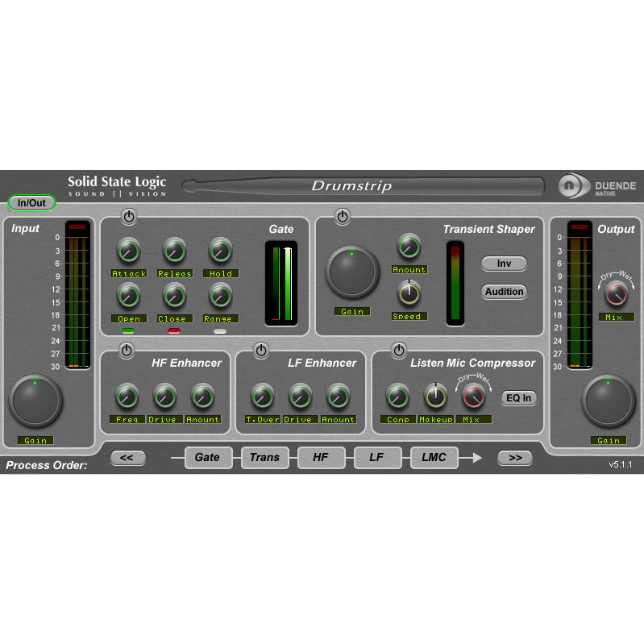The width and height of the screenshot is (644, 644).
Task: Click the Gate Attack knob
Action: coord(128,251)
